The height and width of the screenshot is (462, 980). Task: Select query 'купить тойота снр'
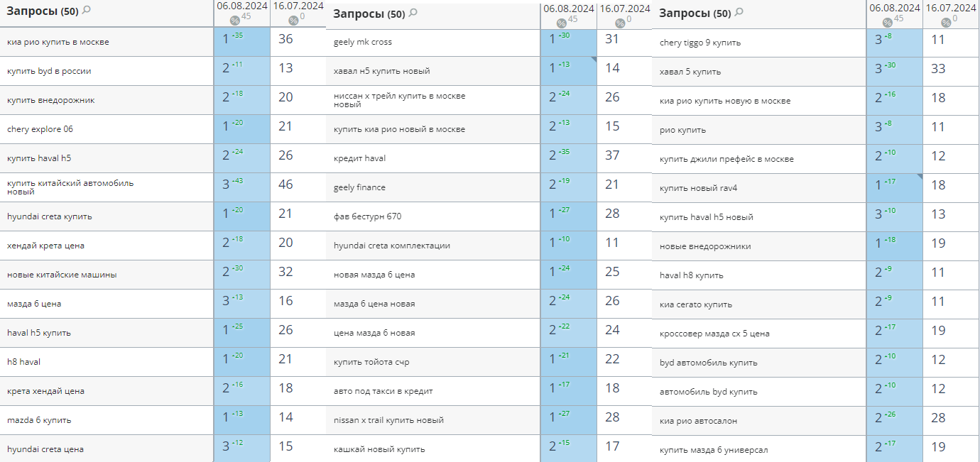371,362
